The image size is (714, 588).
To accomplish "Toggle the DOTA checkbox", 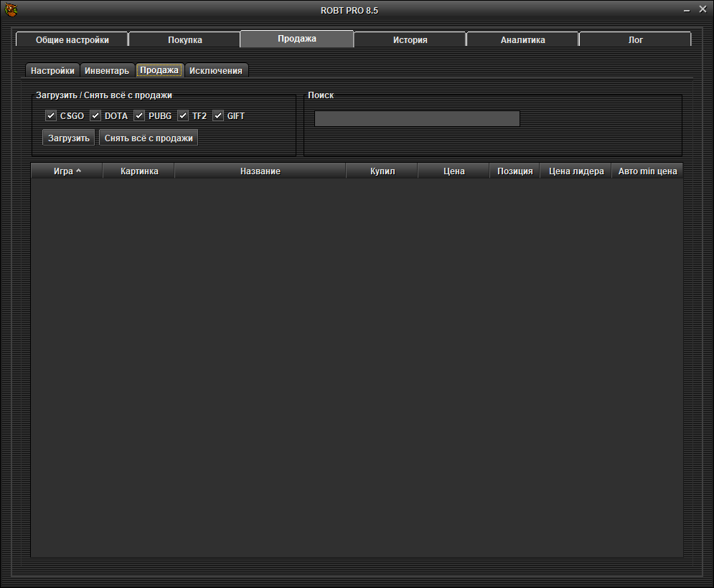I will click(x=95, y=115).
